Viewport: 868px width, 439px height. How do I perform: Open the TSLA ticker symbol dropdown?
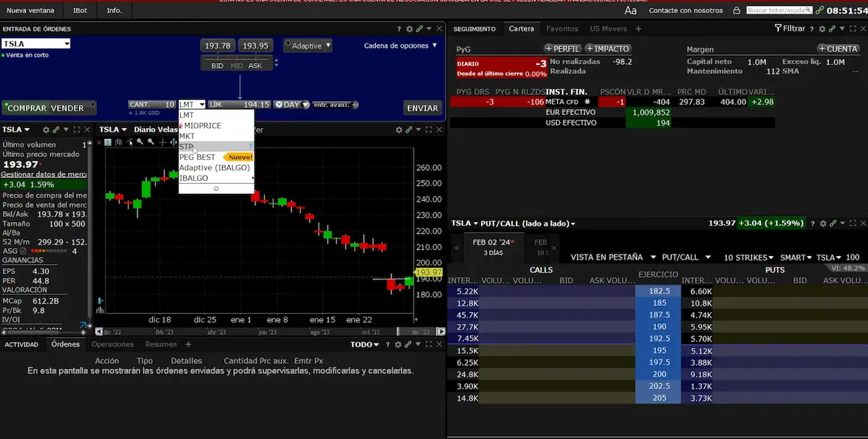coord(36,44)
